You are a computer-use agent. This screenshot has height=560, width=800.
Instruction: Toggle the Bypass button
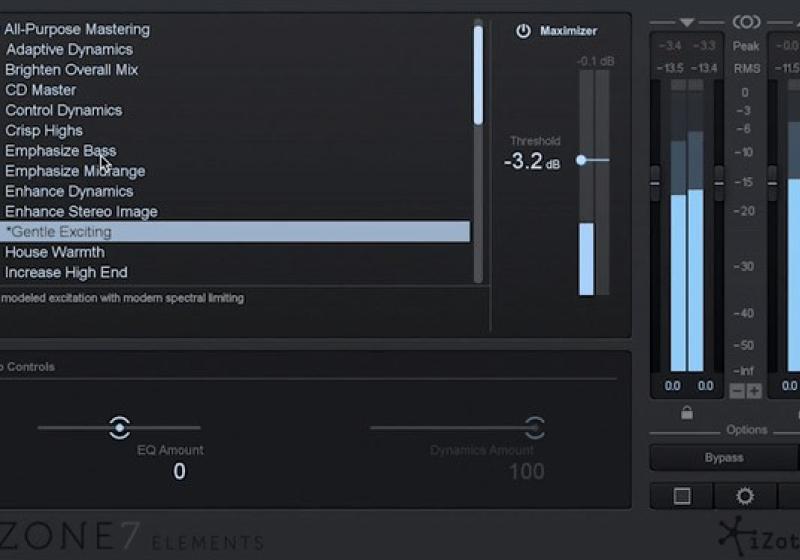723,458
